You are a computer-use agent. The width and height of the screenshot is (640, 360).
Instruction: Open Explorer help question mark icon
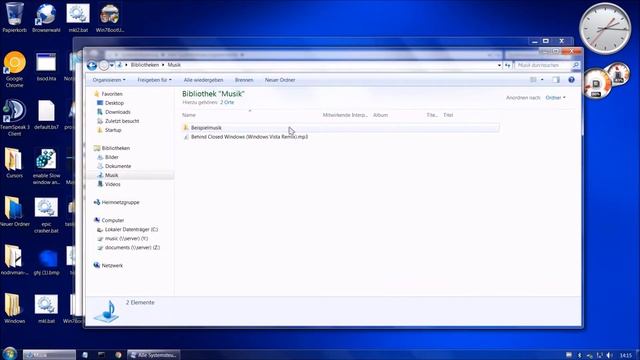pyautogui.click(x=571, y=80)
